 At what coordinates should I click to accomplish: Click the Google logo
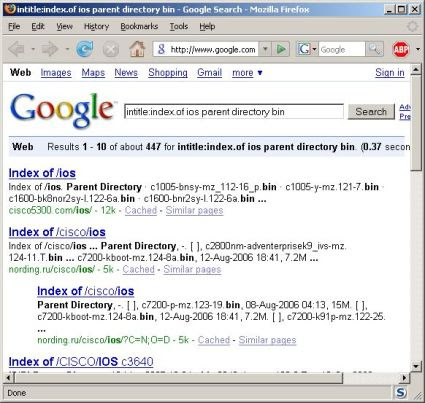(62, 110)
